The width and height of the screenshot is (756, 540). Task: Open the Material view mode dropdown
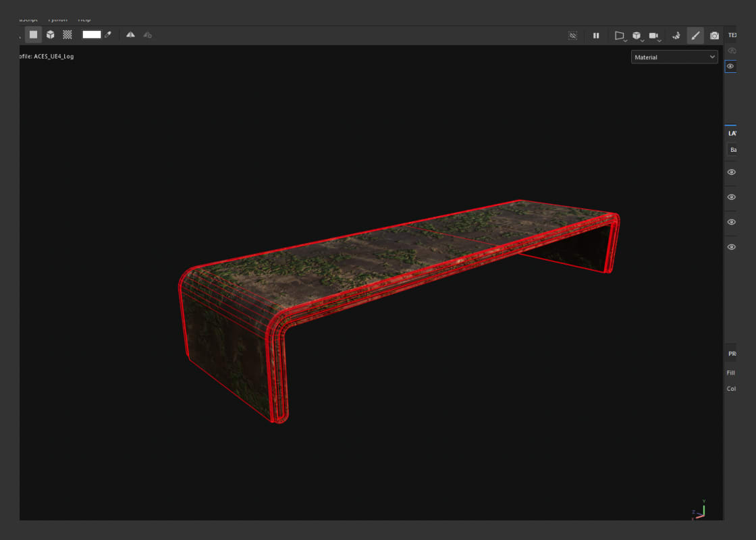coord(674,57)
